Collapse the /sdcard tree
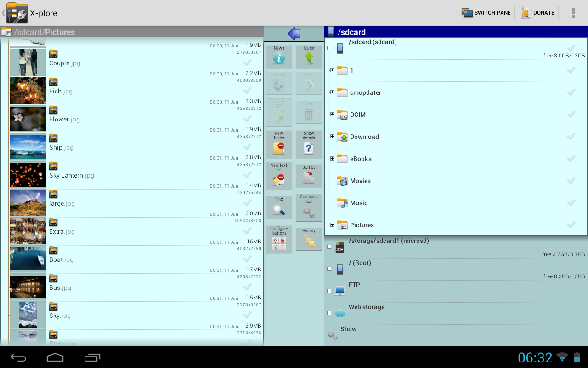The image size is (588, 368). pyautogui.click(x=328, y=48)
